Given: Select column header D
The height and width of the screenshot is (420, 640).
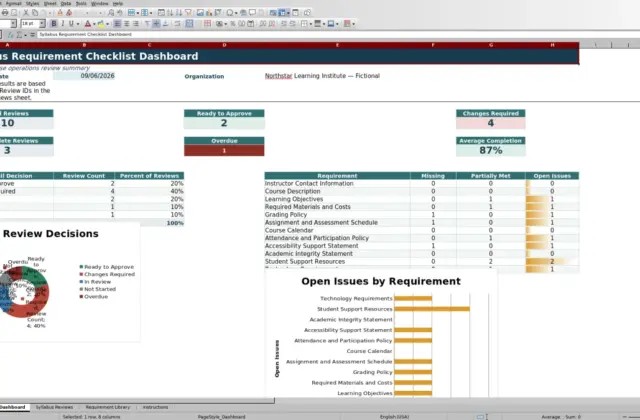Looking at the screenshot, I should pyautogui.click(x=224, y=45).
